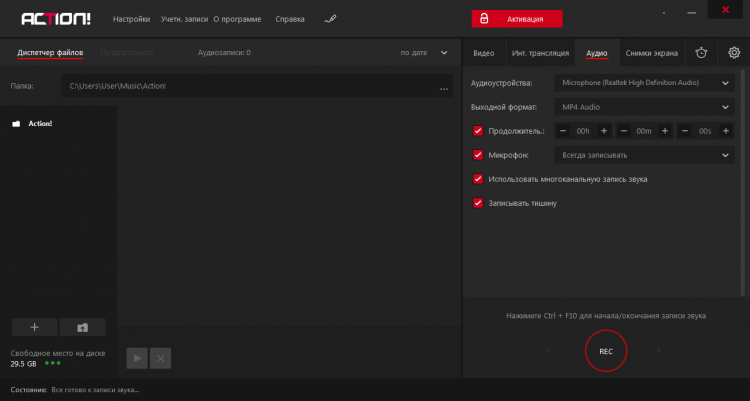750x401 pixels.
Task: Switch to Снимки экрана tab
Action: pyautogui.click(x=652, y=53)
